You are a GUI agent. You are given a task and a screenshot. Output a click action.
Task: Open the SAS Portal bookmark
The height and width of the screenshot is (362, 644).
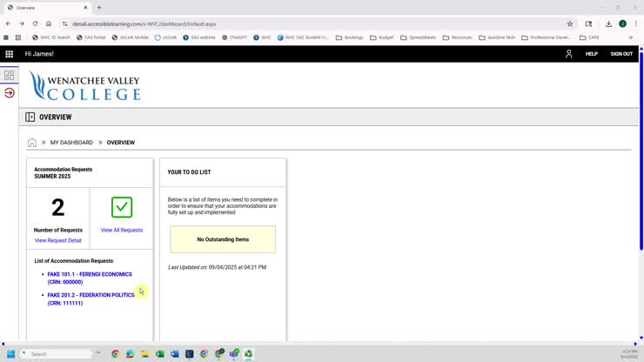(91, 37)
